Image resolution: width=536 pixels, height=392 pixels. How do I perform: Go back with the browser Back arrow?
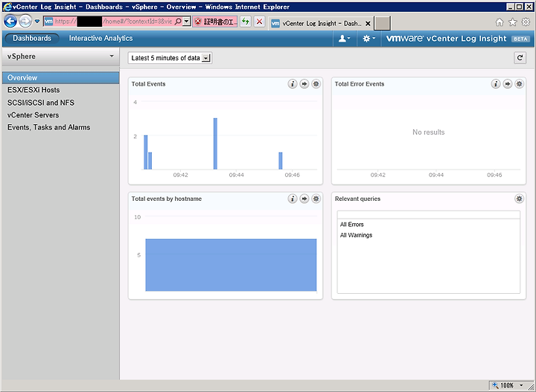pos(10,22)
